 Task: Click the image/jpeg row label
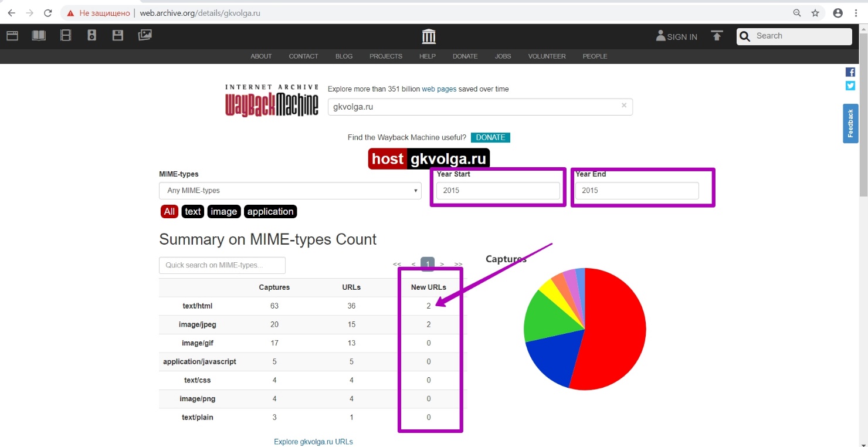point(198,324)
